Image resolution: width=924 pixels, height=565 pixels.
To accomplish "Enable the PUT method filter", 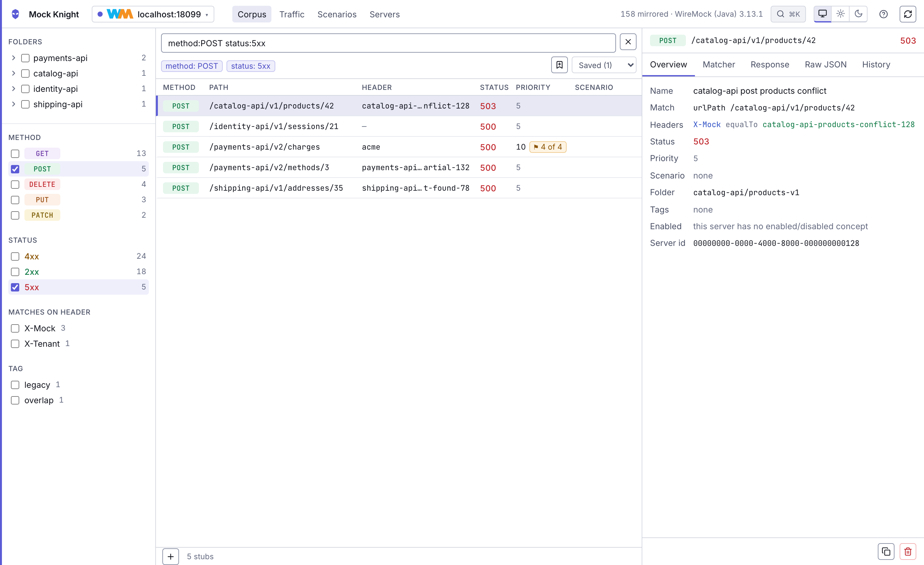I will click(x=15, y=200).
